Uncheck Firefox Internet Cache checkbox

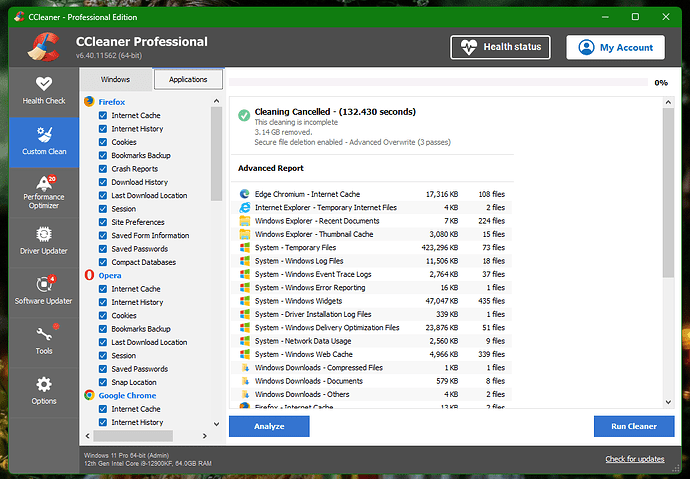click(103, 115)
